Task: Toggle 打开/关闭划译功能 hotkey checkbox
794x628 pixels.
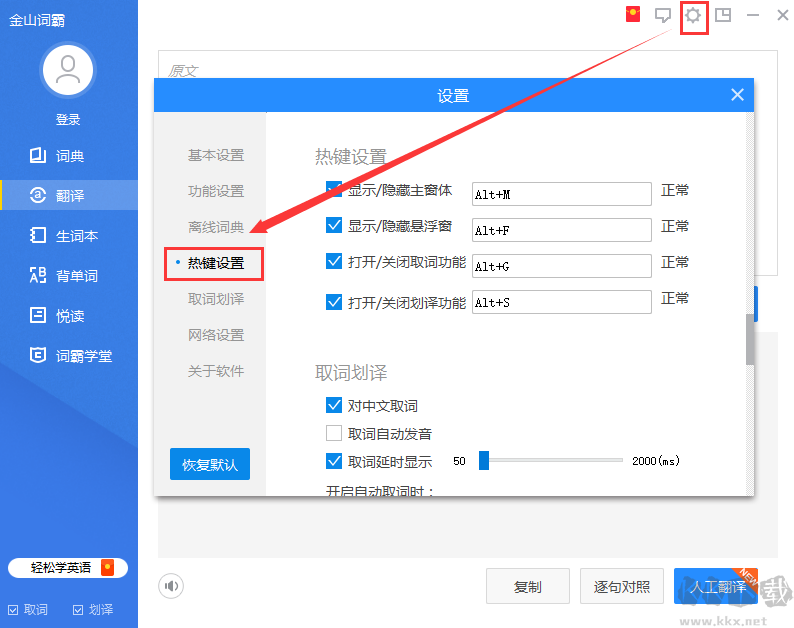Action: click(x=334, y=302)
